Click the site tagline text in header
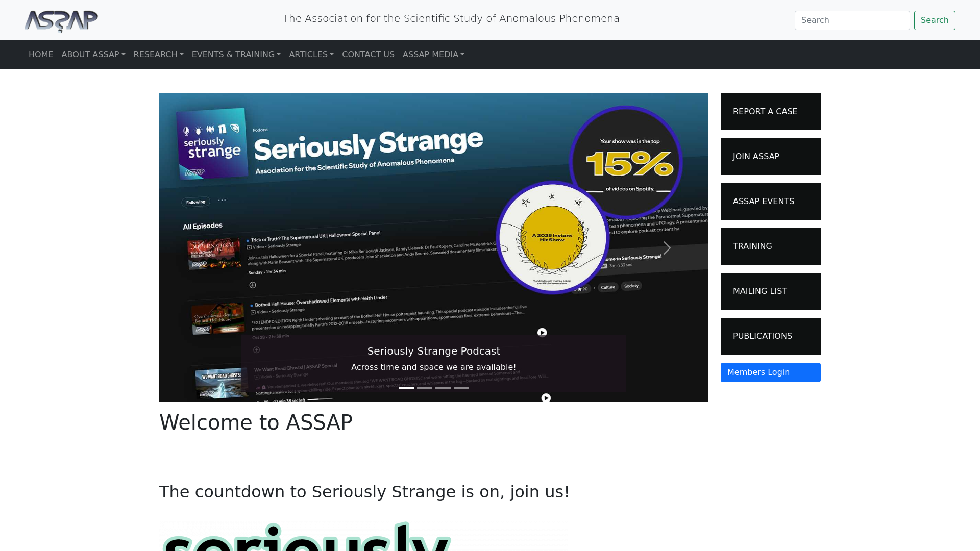Image resolution: width=980 pixels, height=551 pixels. pos(451,19)
